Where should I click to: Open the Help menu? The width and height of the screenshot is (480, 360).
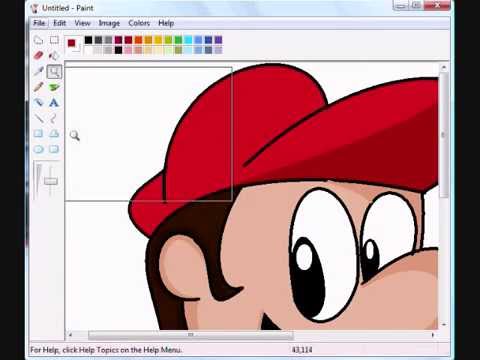point(166,23)
